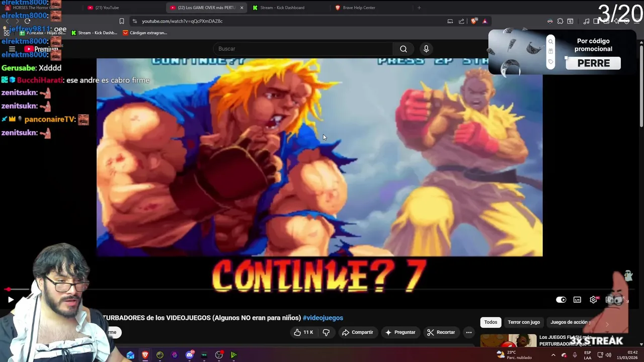Open the browser extensions puzzle icon
The image size is (644, 362).
point(560,21)
